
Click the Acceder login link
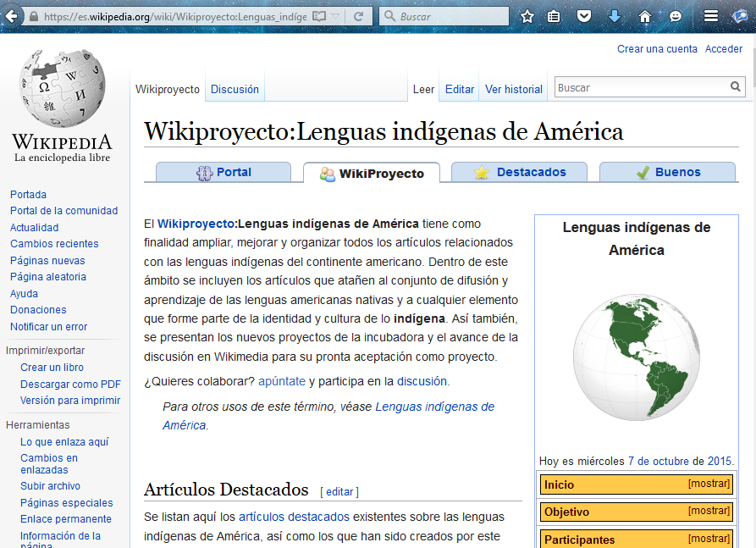pyautogui.click(x=724, y=49)
